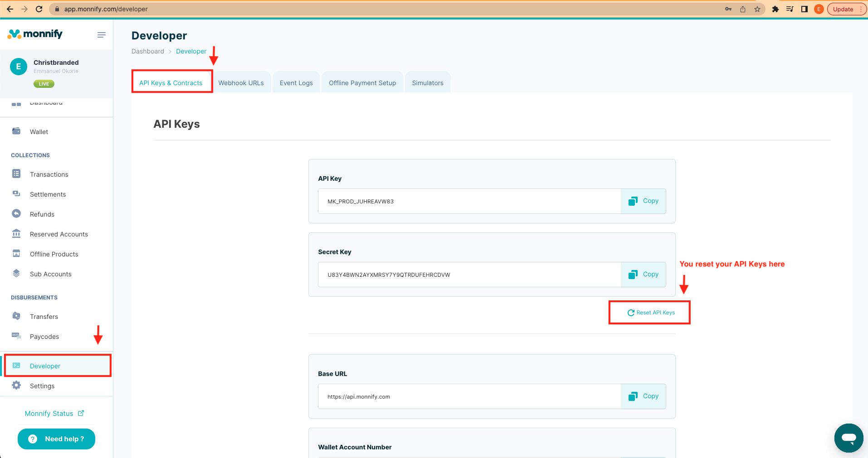Click Reset API Keys

(651, 313)
